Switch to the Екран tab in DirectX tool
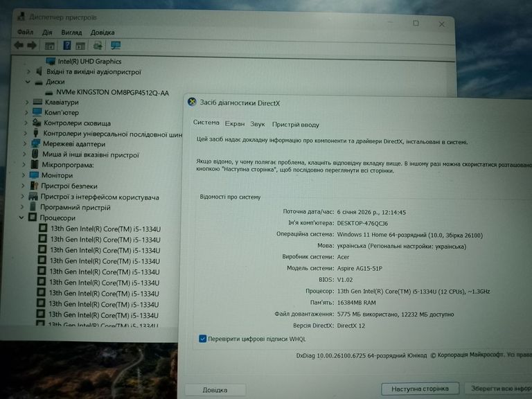The width and height of the screenshot is (532, 399). (x=235, y=124)
